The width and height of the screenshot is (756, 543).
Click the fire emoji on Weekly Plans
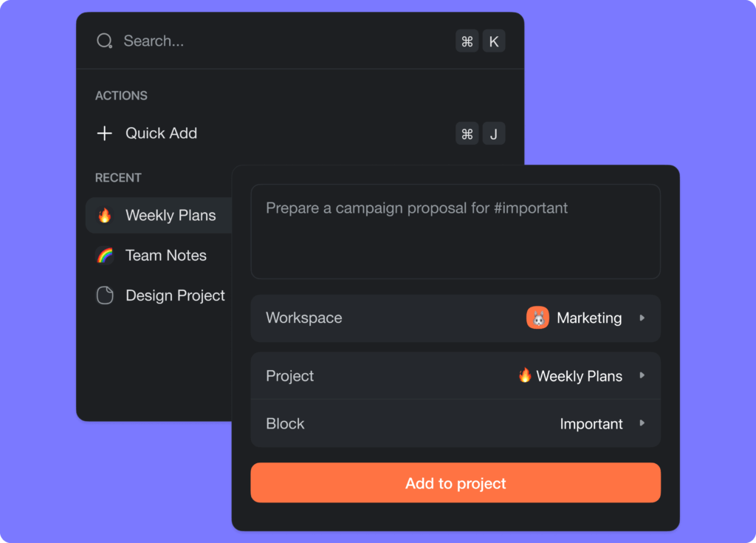click(106, 215)
